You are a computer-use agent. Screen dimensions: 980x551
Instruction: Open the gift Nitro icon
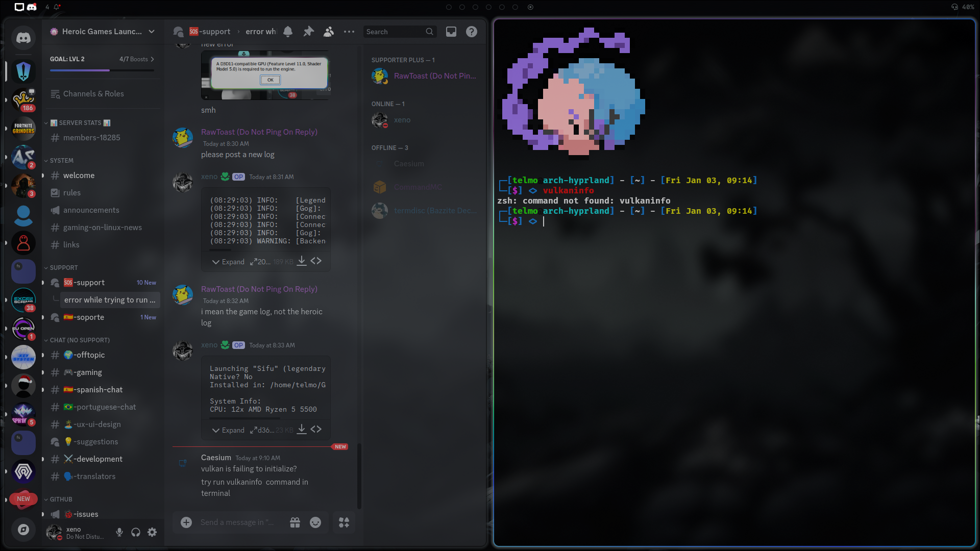295,522
